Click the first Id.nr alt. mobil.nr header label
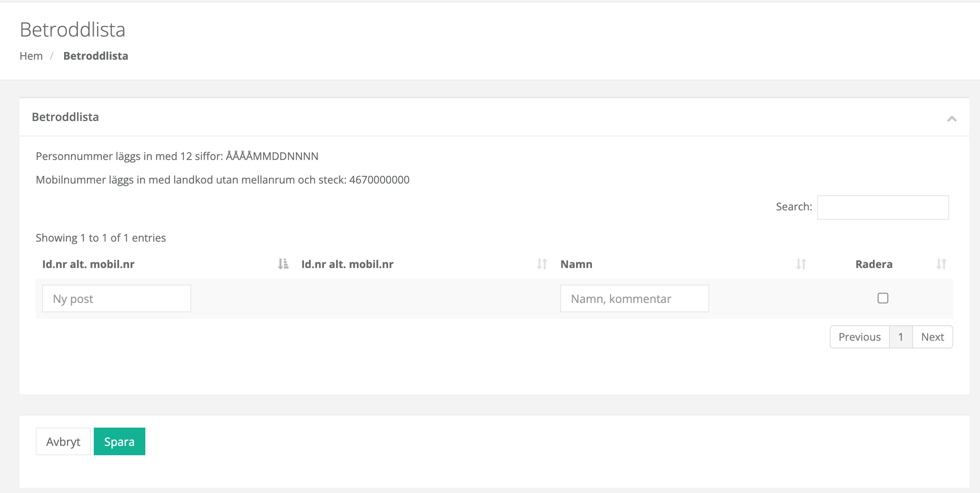This screenshot has height=493, width=980. 89,264
